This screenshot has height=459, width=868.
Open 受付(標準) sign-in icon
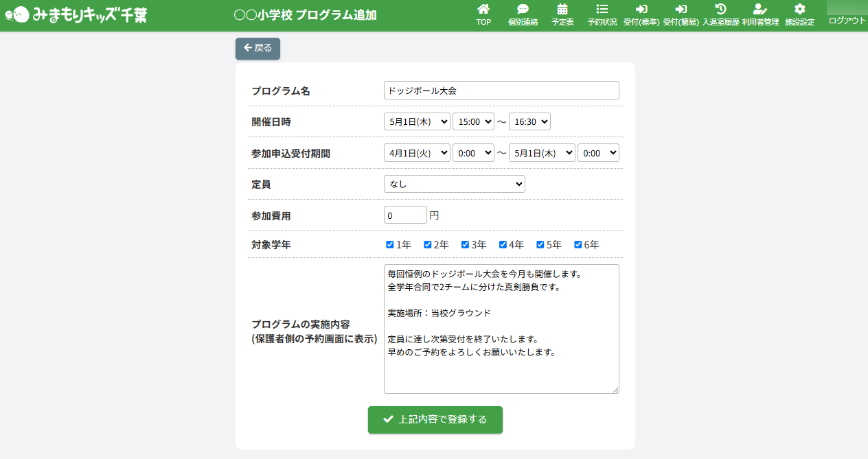coord(641,10)
